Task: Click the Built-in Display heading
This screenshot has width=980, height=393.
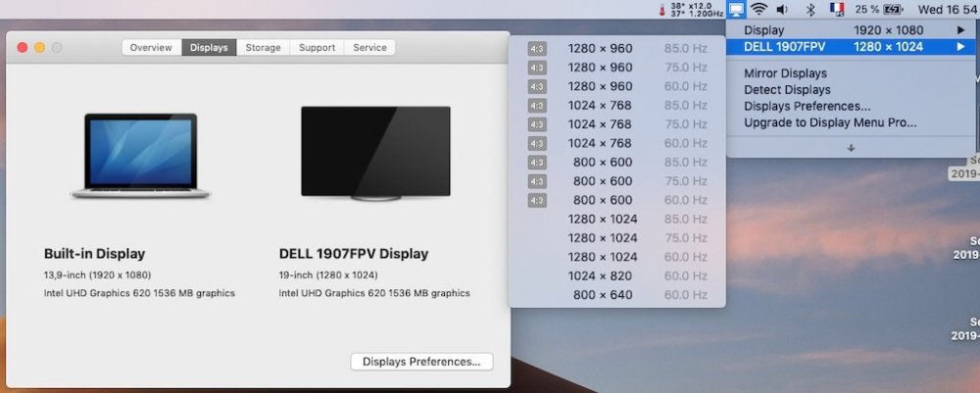Action: 94,254
